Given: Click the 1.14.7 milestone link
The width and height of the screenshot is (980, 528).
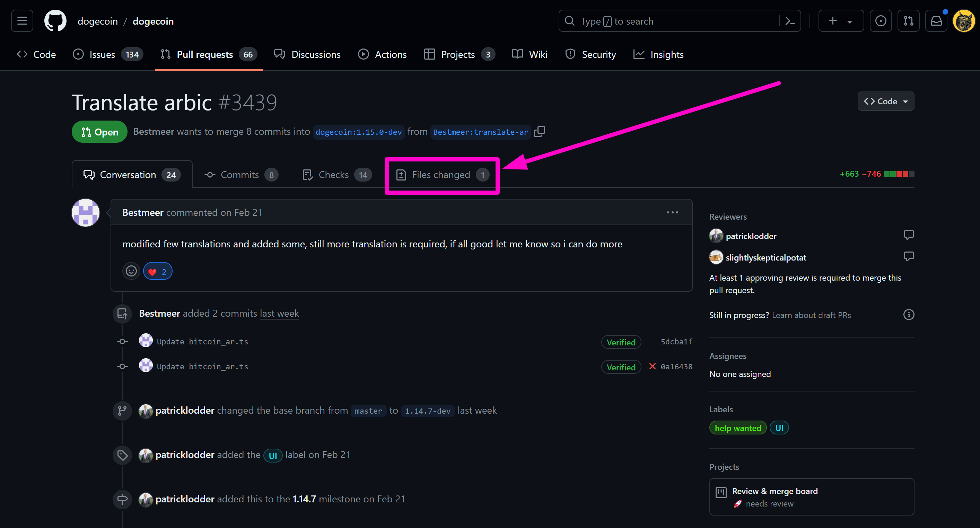Looking at the screenshot, I should (x=304, y=499).
